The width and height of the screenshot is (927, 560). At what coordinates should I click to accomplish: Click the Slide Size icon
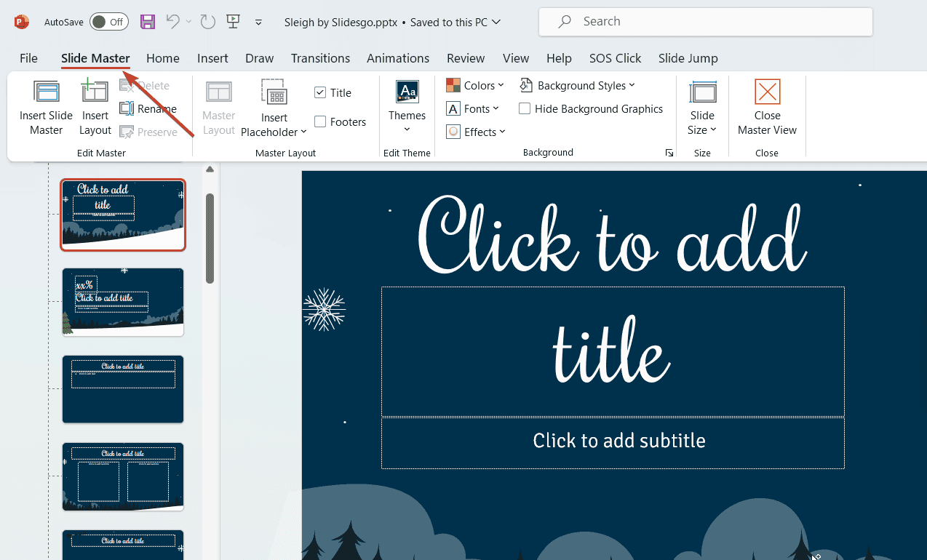pyautogui.click(x=703, y=92)
